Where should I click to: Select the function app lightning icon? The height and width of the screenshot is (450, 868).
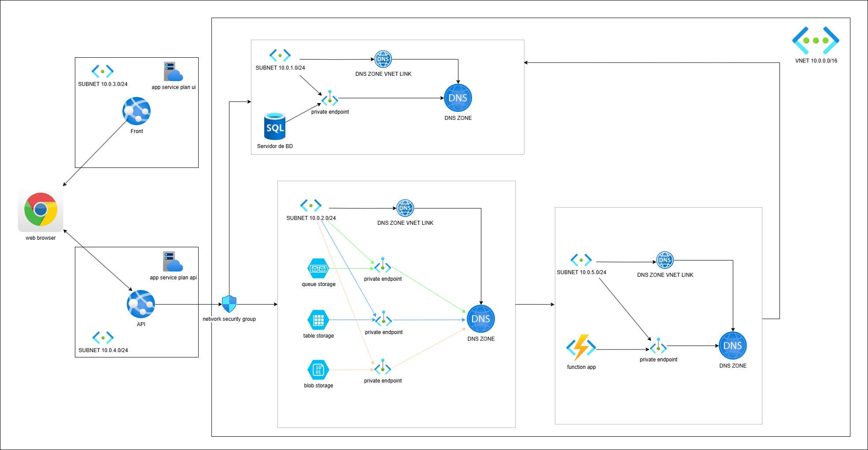[x=581, y=348]
